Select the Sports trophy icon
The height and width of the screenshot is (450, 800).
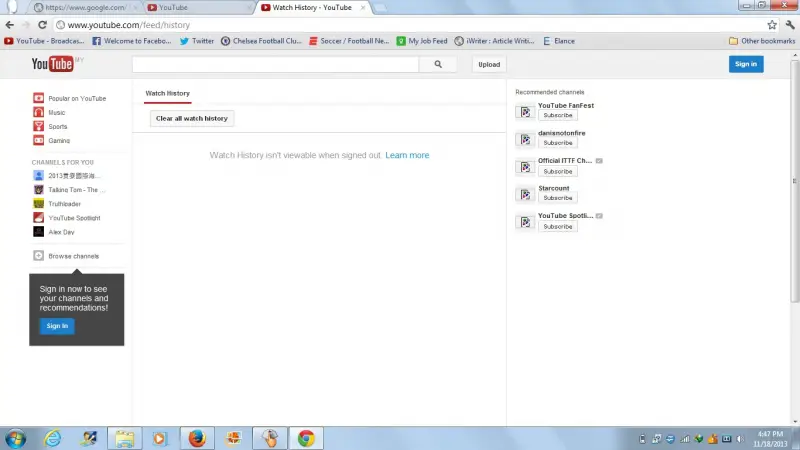[x=38, y=126]
